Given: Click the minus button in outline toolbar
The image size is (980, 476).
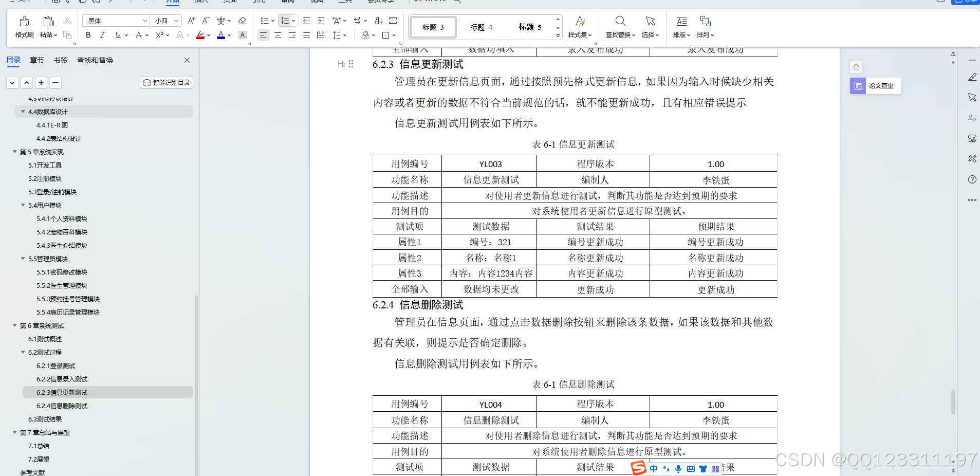Looking at the screenshot, I should click(x=56, y=83).
